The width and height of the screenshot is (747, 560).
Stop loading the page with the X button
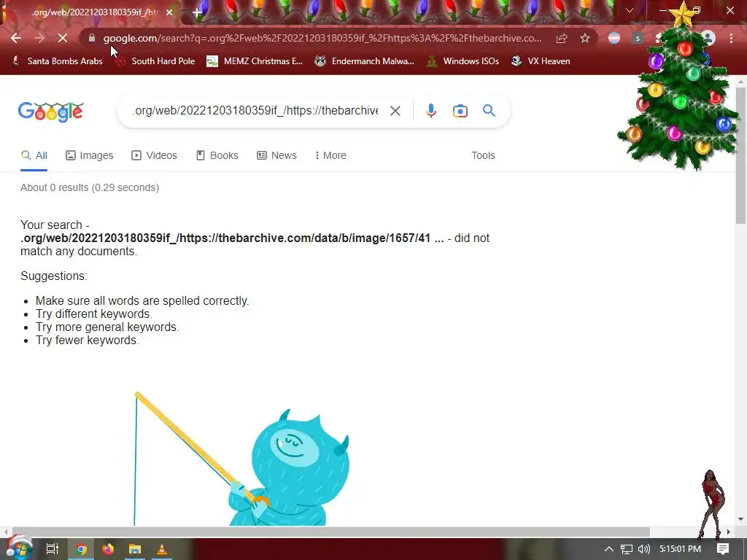pyautogui.click(x=63, y=38)
